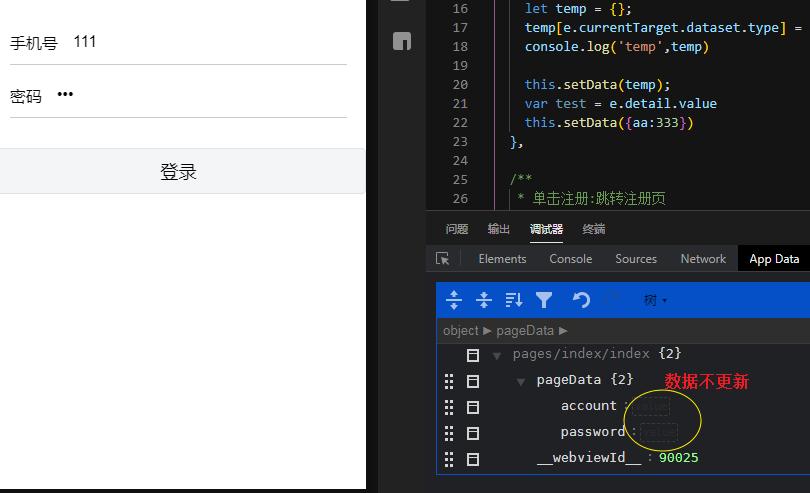Collapse the pages/index/index tree node
The height and width of the screenshot is (493, 810).
click(x=497, y=355)
